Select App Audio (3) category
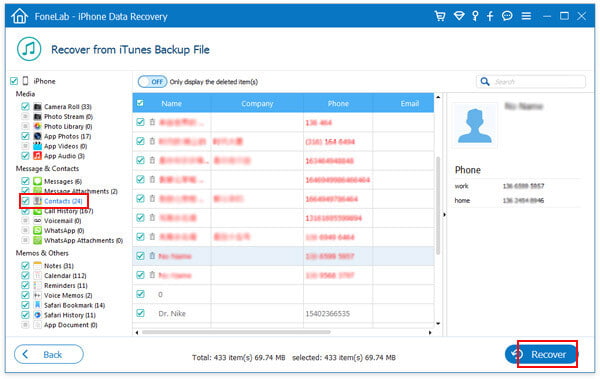The width and height of the screenshot is (600, 379). coord(64,156)
